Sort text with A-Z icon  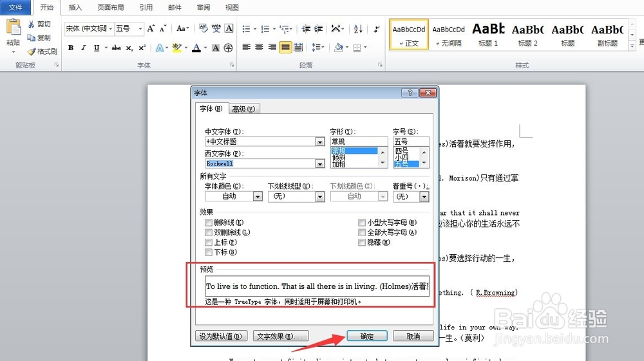click(x=358, y=29)
